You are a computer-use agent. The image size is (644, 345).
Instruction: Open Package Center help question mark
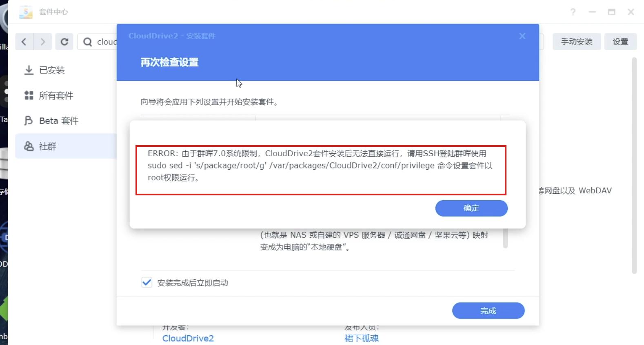point(573,12)
